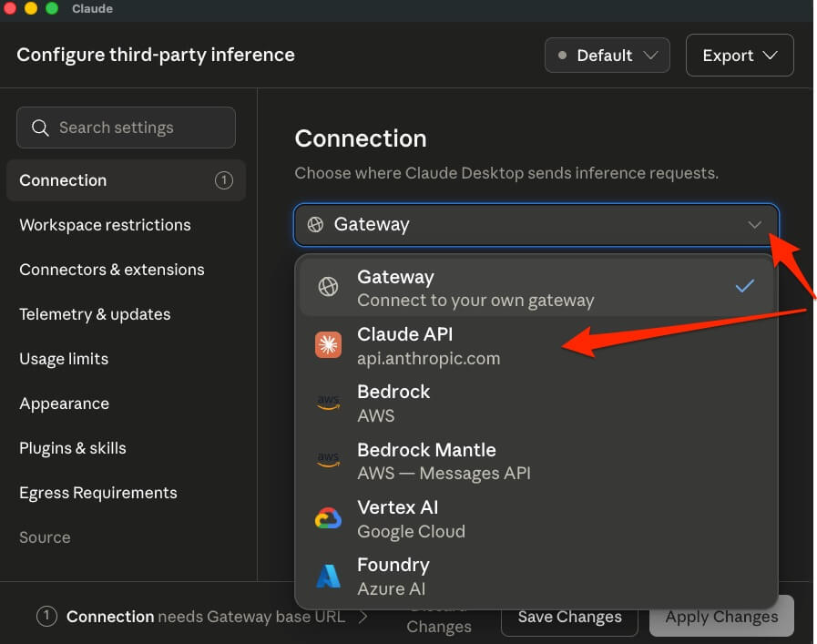Screen dimensions: 817x644
Task: Click the Claude API starburst icon
Action: 328,345
